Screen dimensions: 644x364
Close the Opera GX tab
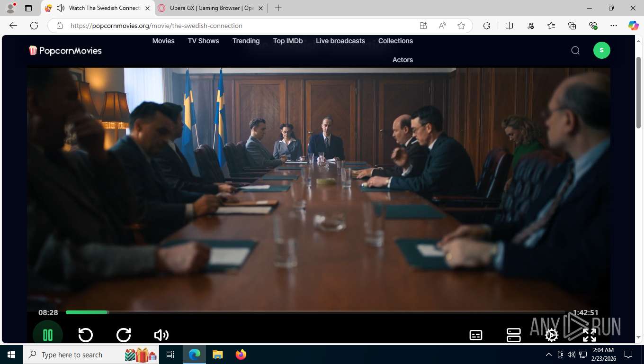(x=260, y=8)
